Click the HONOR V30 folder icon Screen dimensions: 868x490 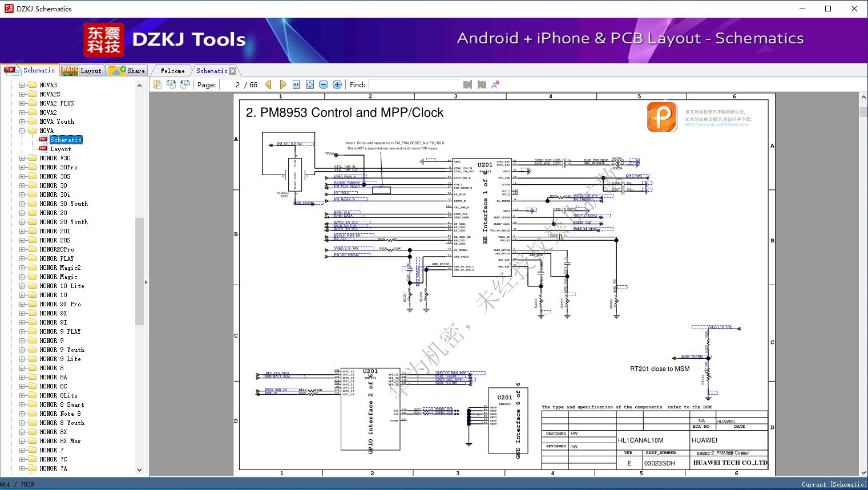point(32,158)
